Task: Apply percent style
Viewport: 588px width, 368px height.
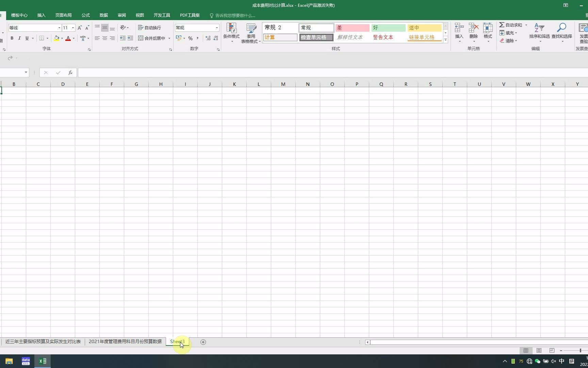Action: point(190,38)
